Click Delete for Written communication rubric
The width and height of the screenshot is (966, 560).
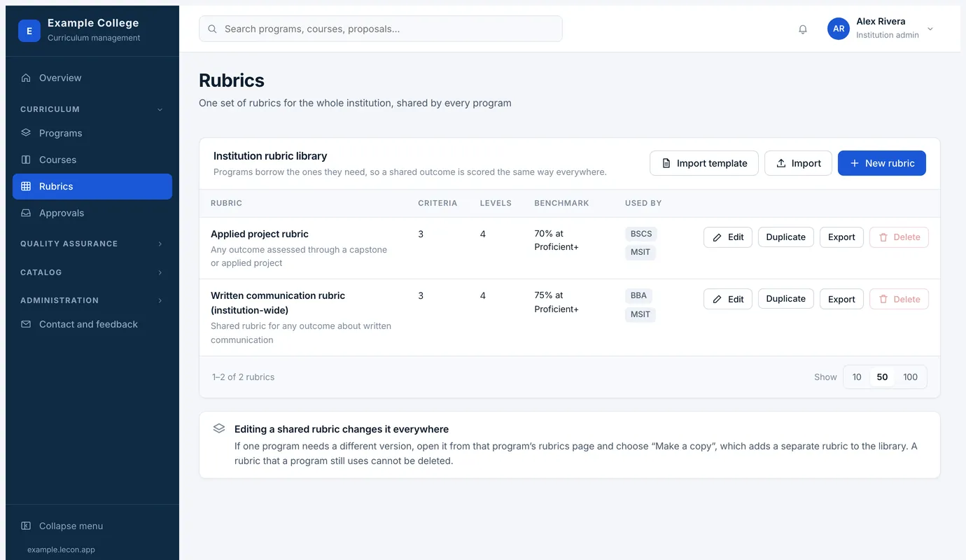899,299
